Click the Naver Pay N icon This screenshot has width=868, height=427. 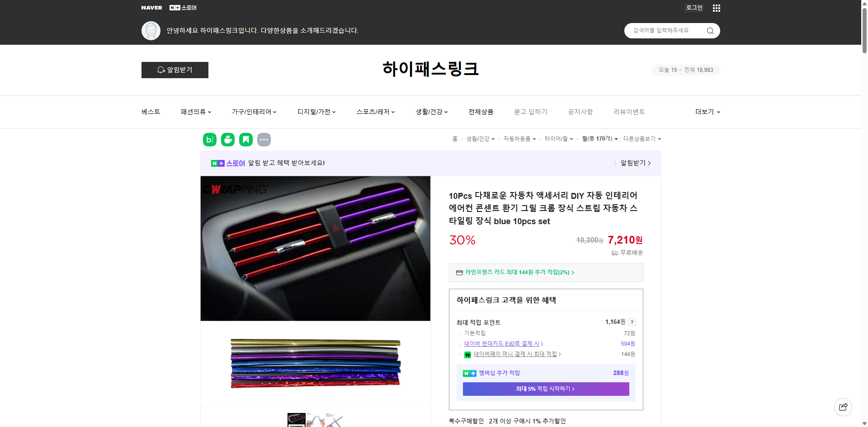click(x=468, y=355)
